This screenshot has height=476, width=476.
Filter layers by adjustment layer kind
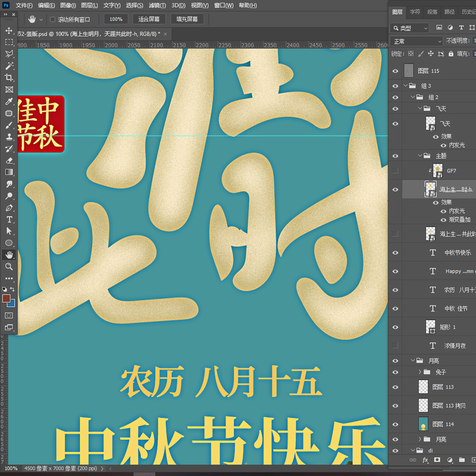[450, 28]
